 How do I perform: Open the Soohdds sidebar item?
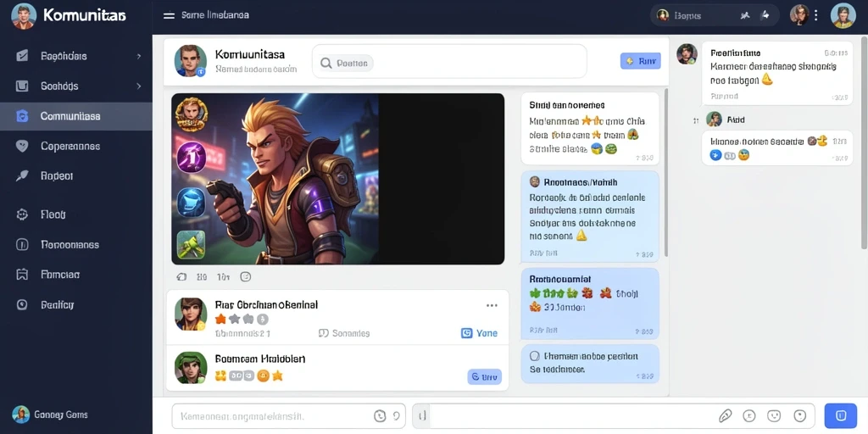(x=75, y=86)
